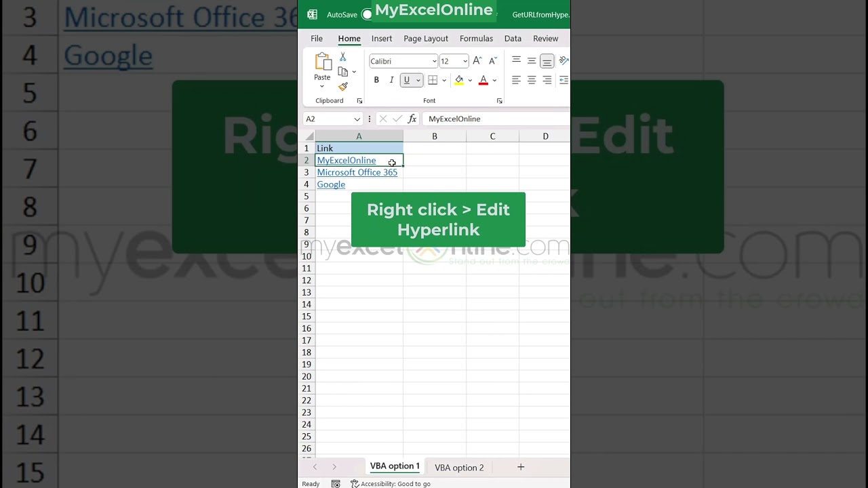Viewport: 868px width, 488px height.
Task: Click the Excel app icon in title bar
Action: pos(312,14)
